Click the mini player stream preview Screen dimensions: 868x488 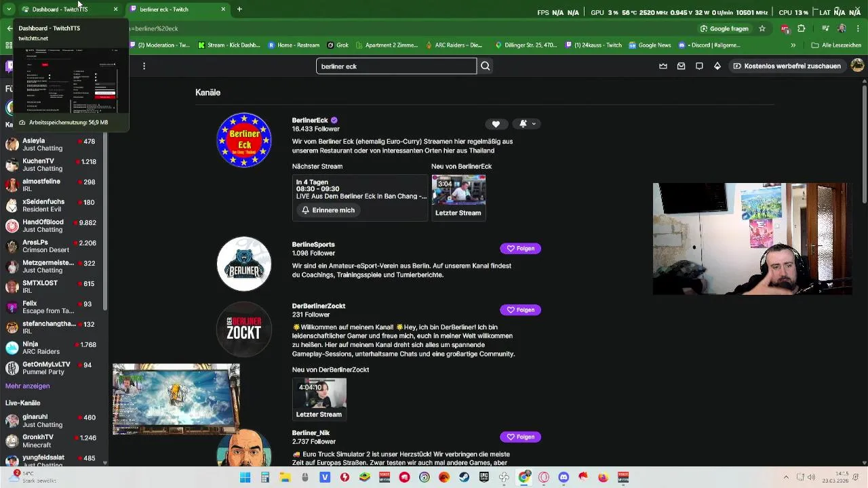pos(176,399)
